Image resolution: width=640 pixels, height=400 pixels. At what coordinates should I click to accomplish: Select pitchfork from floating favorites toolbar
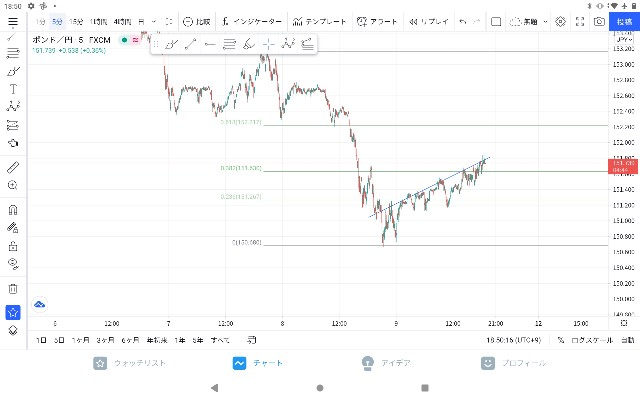pos(171,44)
